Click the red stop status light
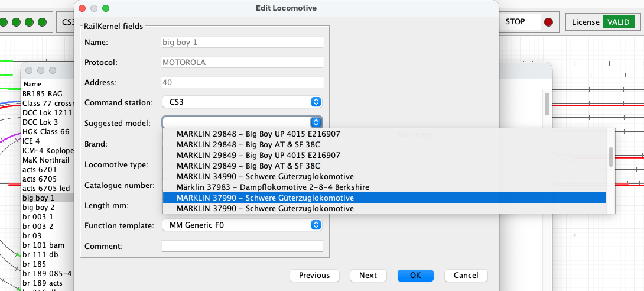This screenshot has width=644, height=291. 548,22
